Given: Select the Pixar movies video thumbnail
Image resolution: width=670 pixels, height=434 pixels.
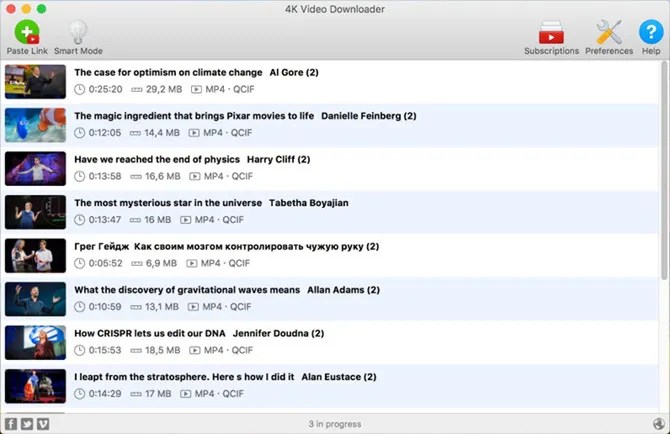Looking at the screenshot, I should coord(35,125).
